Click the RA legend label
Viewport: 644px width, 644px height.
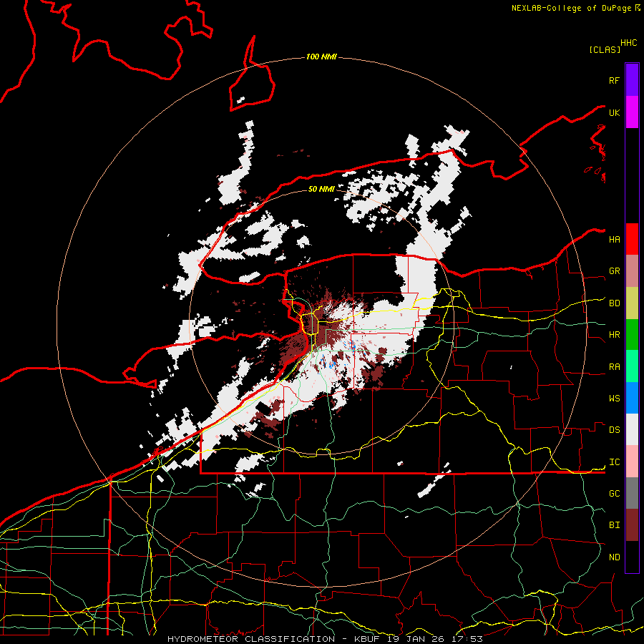pyautogui.click(x=614, y=367)
